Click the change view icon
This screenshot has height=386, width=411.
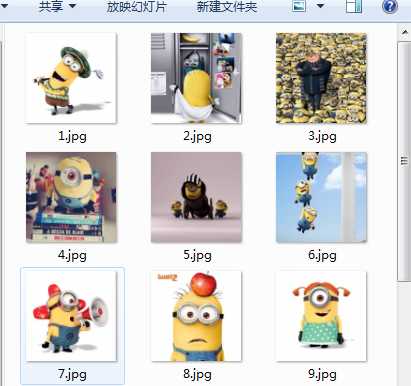point(299,6)
